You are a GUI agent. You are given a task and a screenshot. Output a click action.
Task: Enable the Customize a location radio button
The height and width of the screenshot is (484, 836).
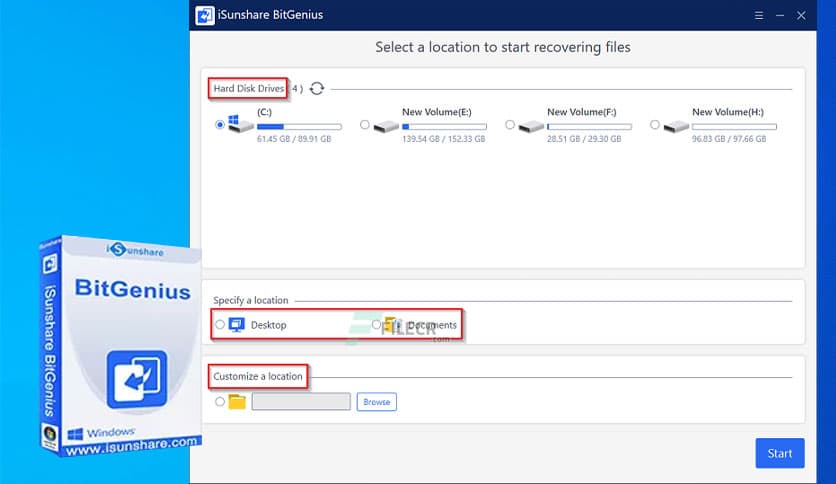point(220,402)
